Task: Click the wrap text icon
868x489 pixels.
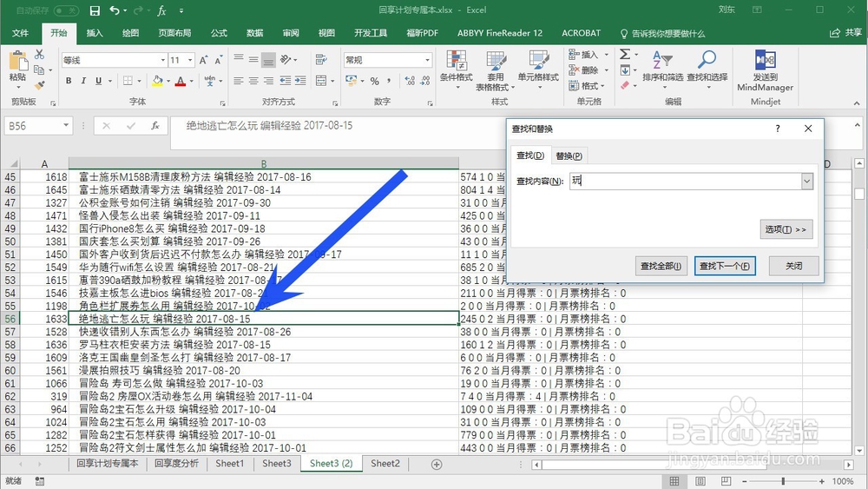Action: [320, 59]
